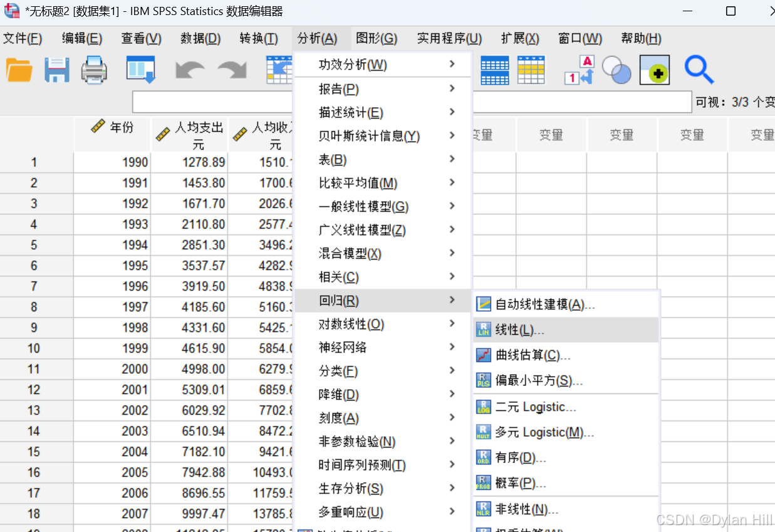Screen dimensions: 775x532
Task: Choose 线性(L)... from the regression submenu
Action: coord(566,330)
